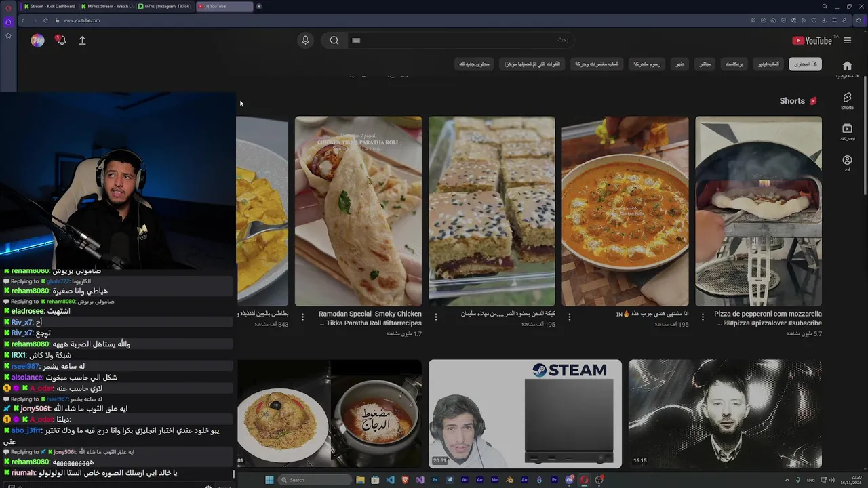Play the sesame date cake short
This screenshot has width=868, height=488.
click(492, 211)
